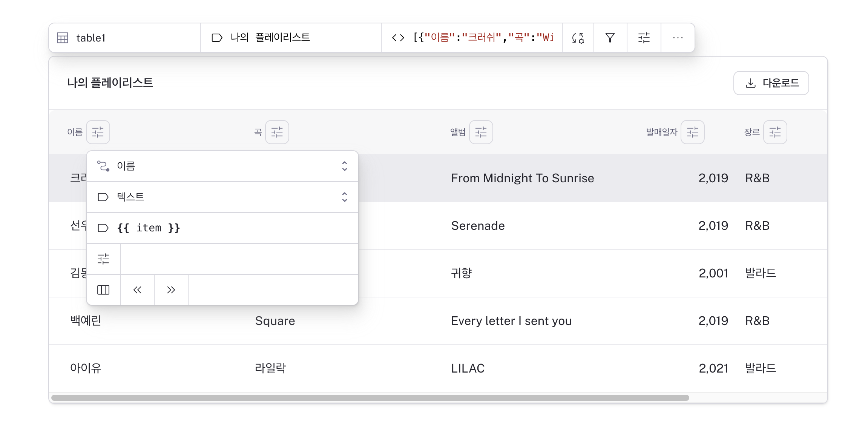
Task: Expand the 텍스트 column type dropdown
Action: pyautogui.click(x=222, y=197)
